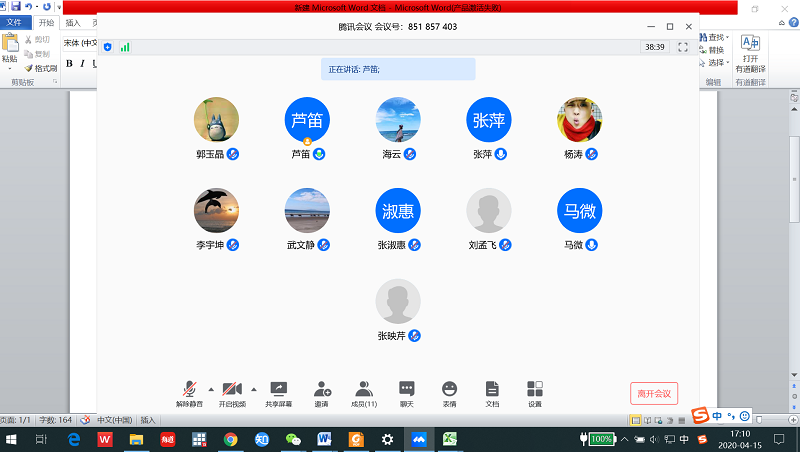The width and height of the screenshot is (800, 452).
Task: Click muted mic icon beside 张映芹
Action: point(414,336)
